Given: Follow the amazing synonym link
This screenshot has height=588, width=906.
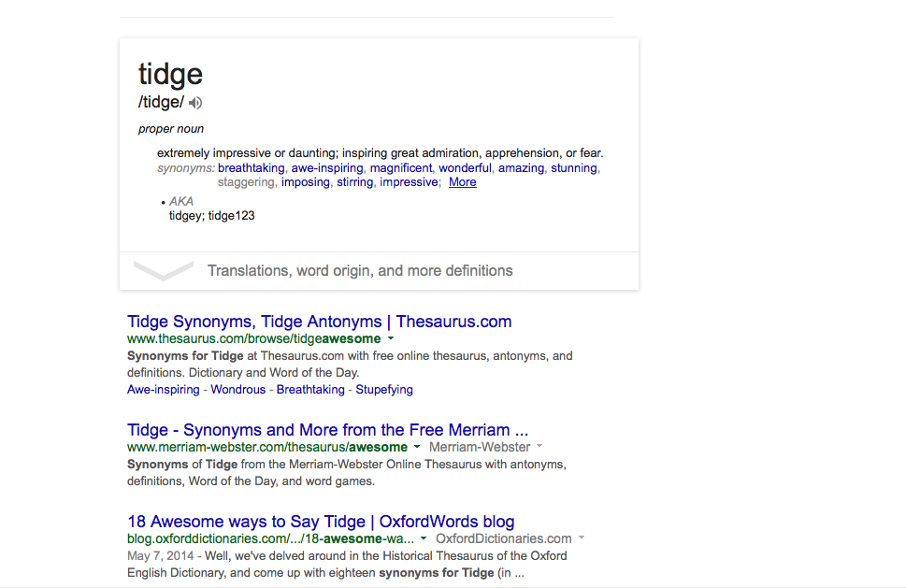Looking at the screenshot, I should click(521, 168).
